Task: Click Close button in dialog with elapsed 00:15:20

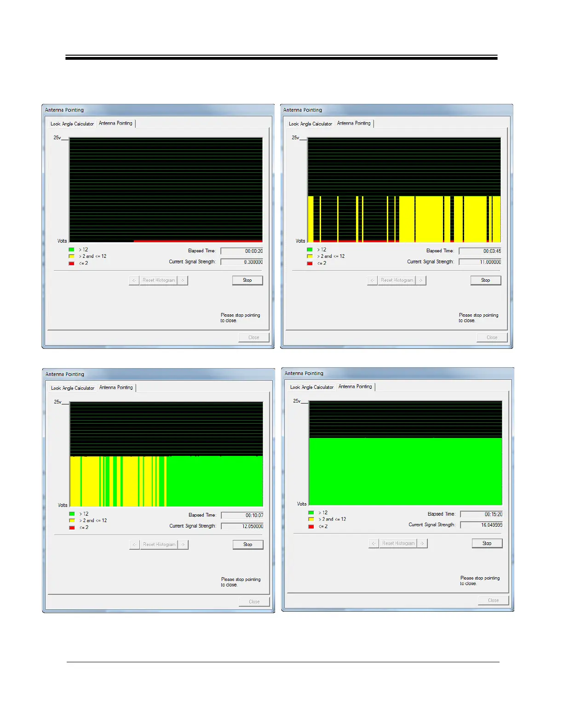Action: 493,600
